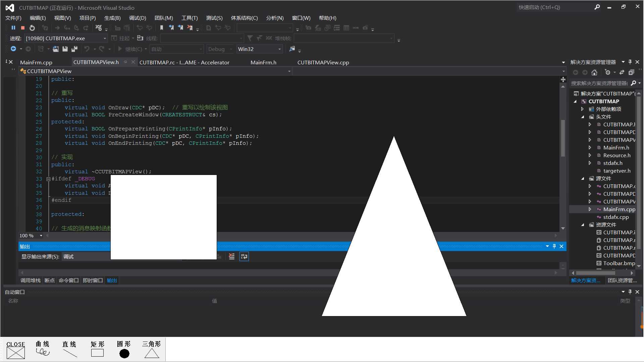The image size is (644, 362).
Task: Click the Solution Explorer Home icon
Action: [x=594, y=72]
